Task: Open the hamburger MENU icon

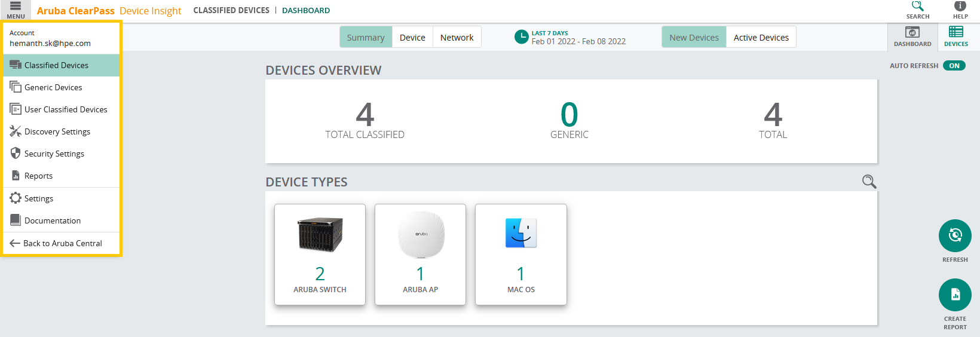Action: click(x=16, y=6)
